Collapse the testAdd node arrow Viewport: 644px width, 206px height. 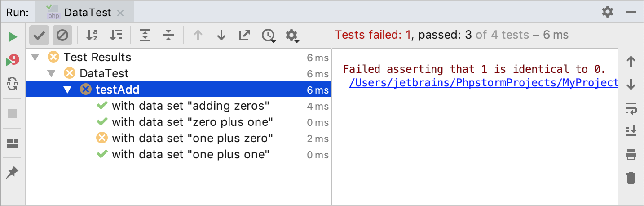[67, 90]
